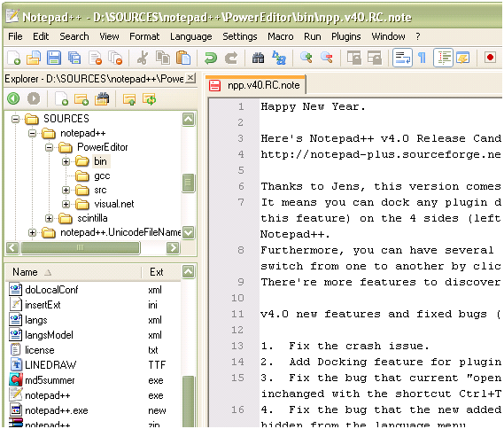Expand the src folder node
This screenshot has width=504, height=429.
(x=66, y=190)
